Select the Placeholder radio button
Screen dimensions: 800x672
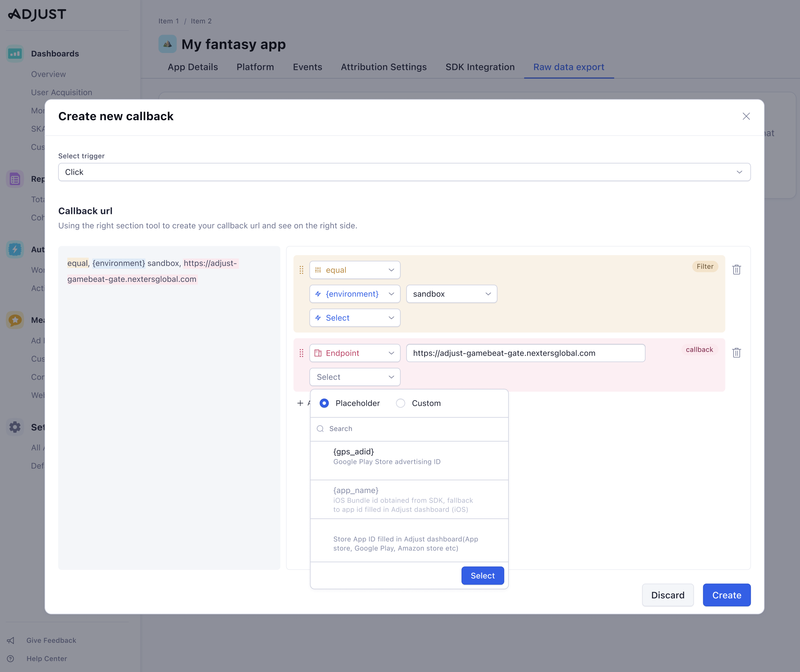click(x=324, y=403)
